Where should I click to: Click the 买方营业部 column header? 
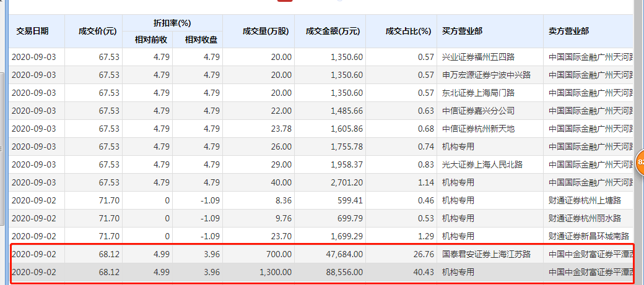pyautogui.click(x=463, y=30)
